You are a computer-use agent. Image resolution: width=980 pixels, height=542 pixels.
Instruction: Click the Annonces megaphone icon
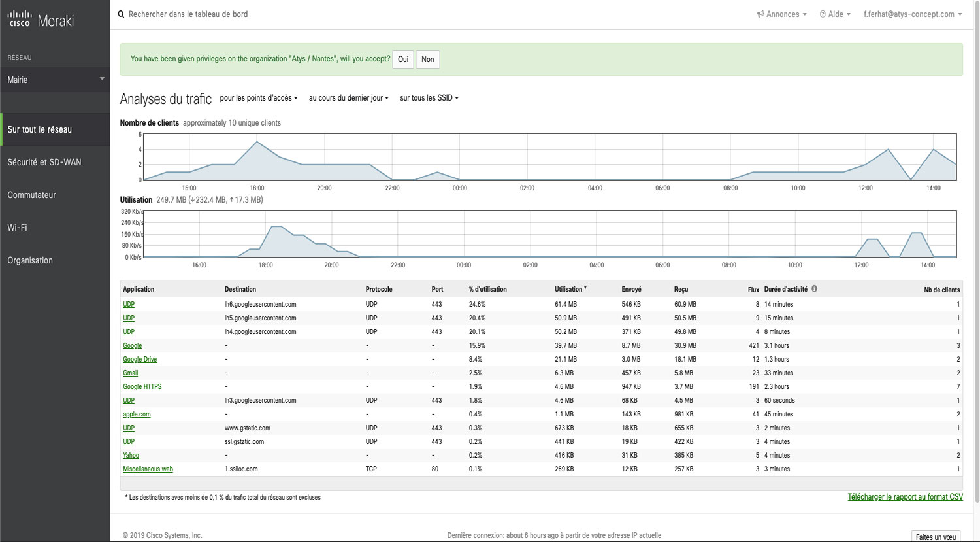pyautogui.click(x=760, y=14)
